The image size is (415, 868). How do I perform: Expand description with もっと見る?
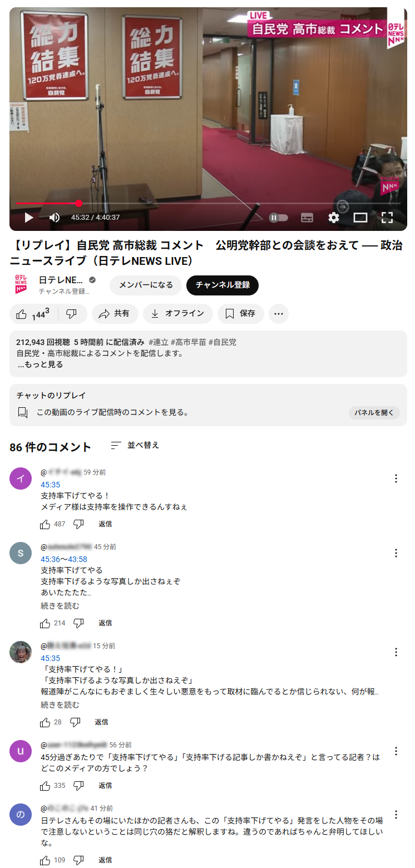(40, 364)
